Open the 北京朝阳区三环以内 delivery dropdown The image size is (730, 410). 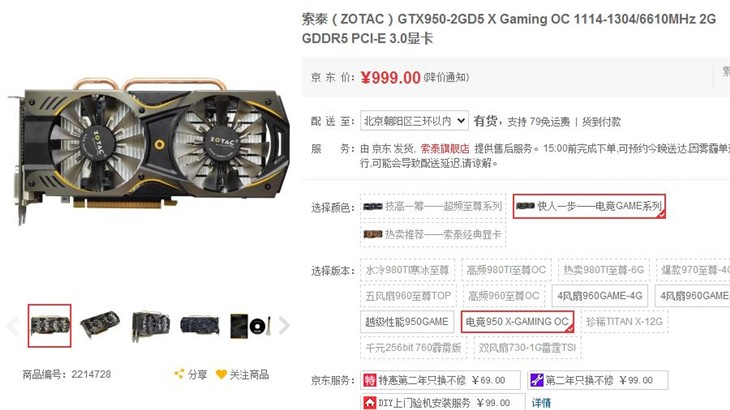414,121
